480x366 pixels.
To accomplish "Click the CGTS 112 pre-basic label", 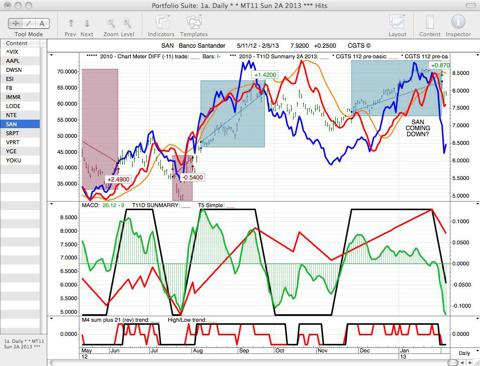I will click(361, 56).
